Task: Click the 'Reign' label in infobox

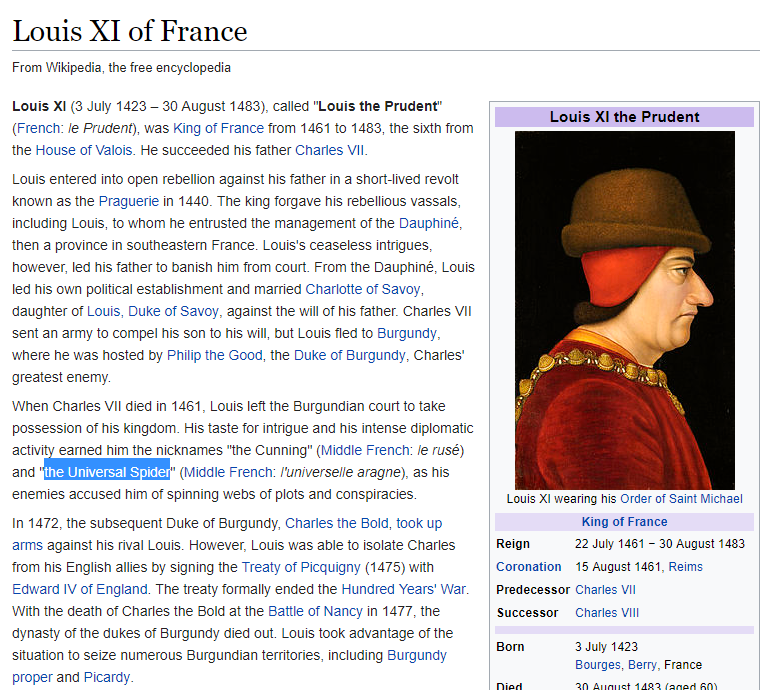Action: pos(513,544)
